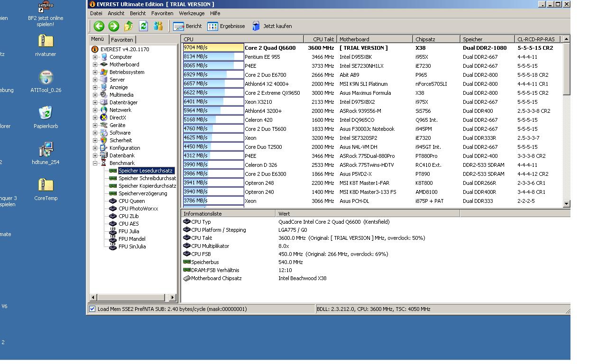Image resolution: width=607 pixels, height=364 pixels.
Task: Click the Users toolbar icon
Action: click(x=158, y=26)
